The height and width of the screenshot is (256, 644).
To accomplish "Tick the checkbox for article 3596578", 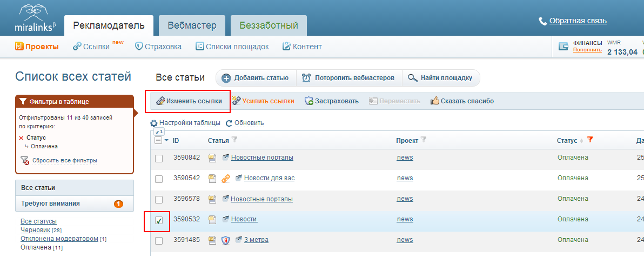I will click(x=158, y=200).
